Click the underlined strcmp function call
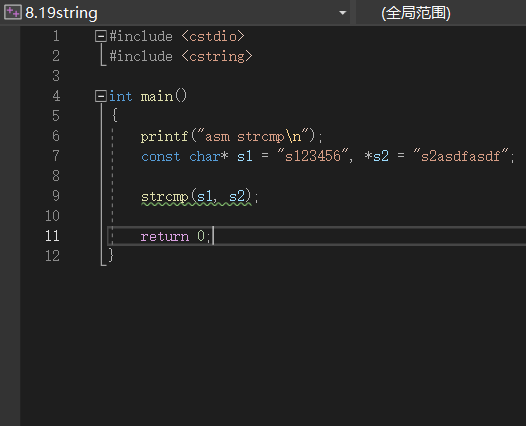Image resolution: width=526 pixels, height=426 pixels. pos(164,197)
